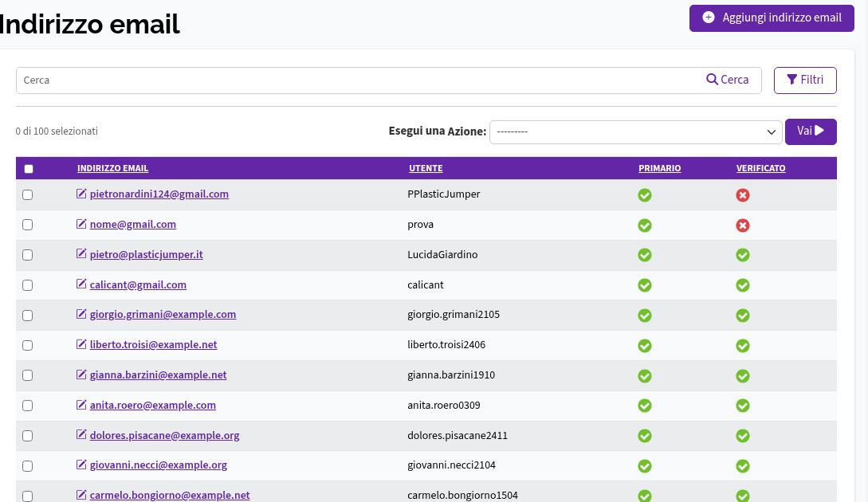Click edit icon beside anita.roero@example.com

point(81,405)
